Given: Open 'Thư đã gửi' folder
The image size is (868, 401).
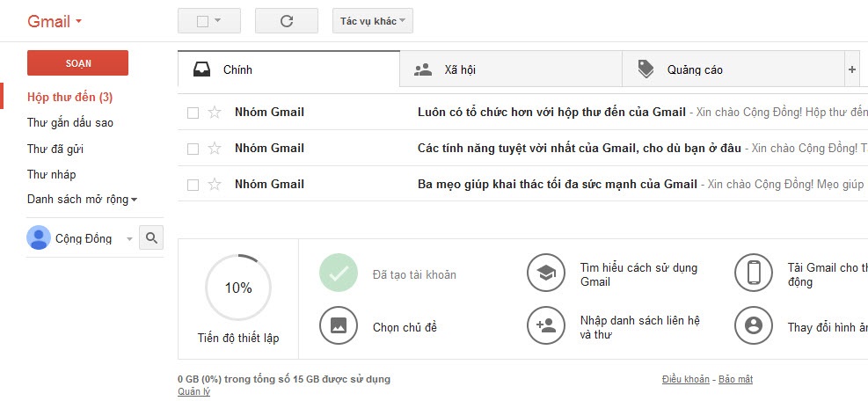Looking at the screenshot, I should pyautogui.click(x=55, y=149).
